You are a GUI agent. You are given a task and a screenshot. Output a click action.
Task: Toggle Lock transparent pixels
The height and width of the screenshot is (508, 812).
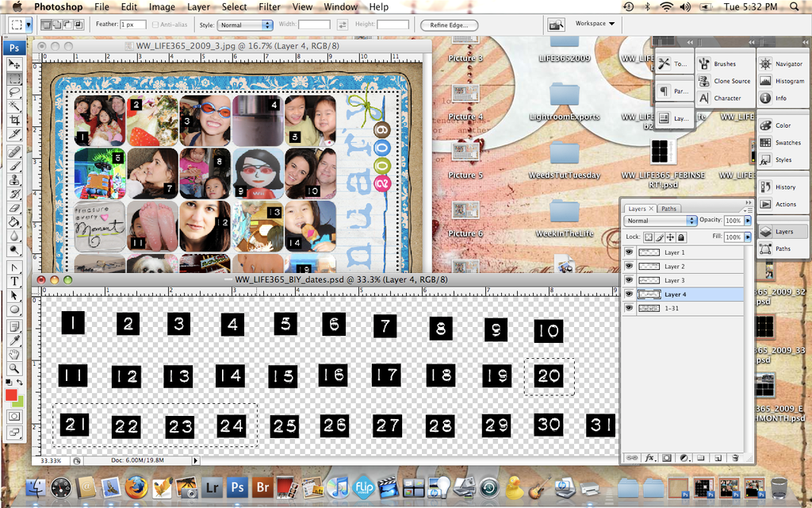point(649,237)
